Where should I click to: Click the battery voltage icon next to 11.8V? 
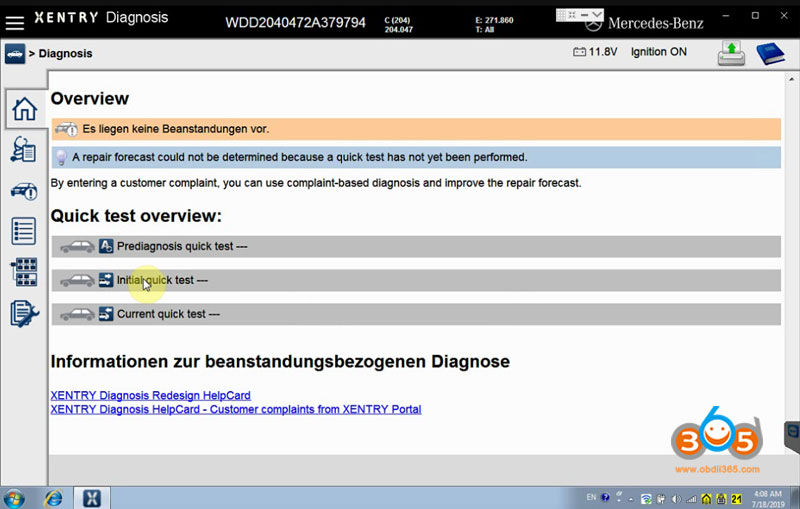point(579,52)
